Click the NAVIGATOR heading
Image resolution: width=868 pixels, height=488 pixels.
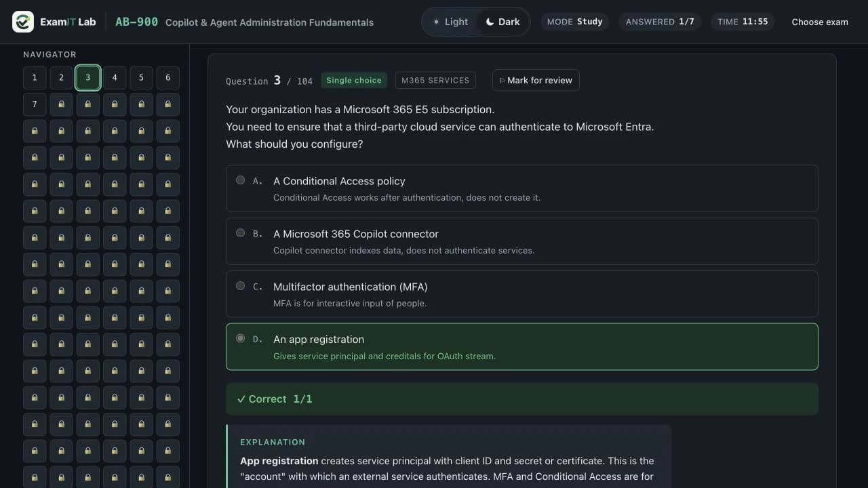coord(50,54)
